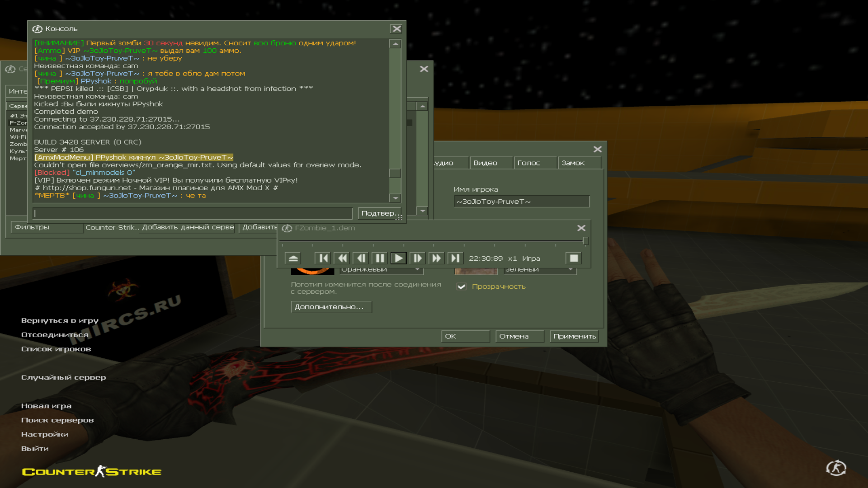This screenshot has width=868, height=488.
Task: Switch to the Голос tab
Action: 535,163
